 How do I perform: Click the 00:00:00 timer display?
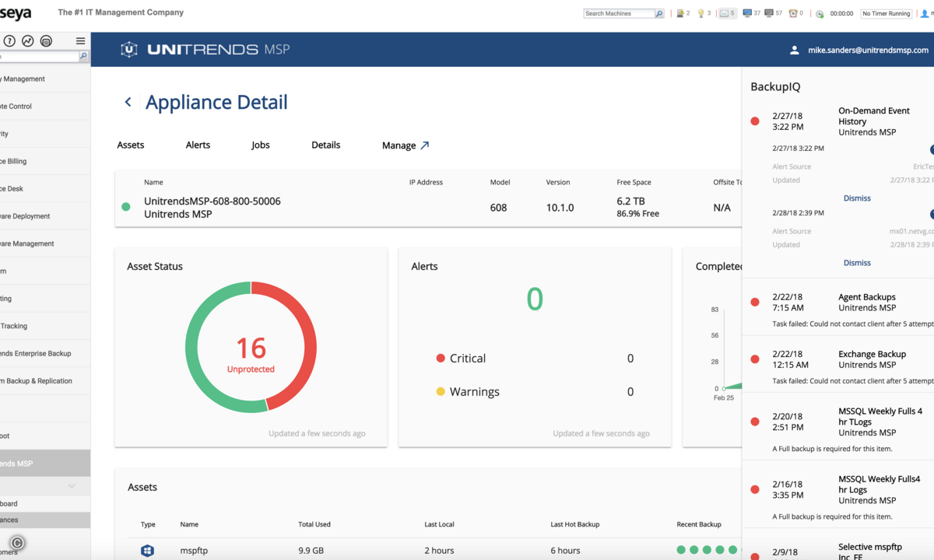(841, 13)
